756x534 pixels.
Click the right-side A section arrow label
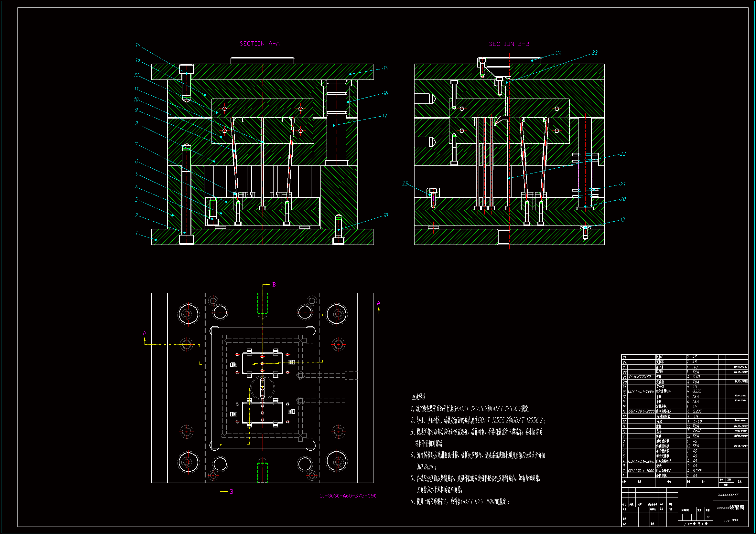(379, 303)
